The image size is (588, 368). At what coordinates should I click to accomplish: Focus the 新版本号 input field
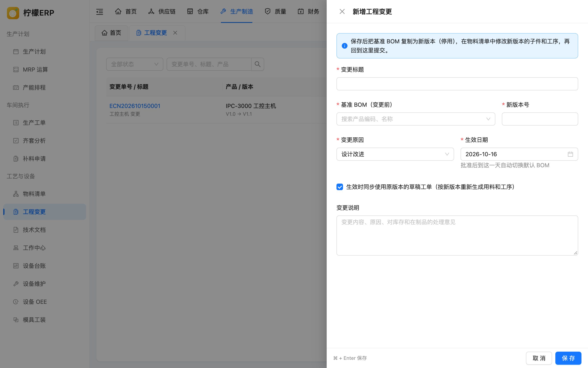pos(540,119)
